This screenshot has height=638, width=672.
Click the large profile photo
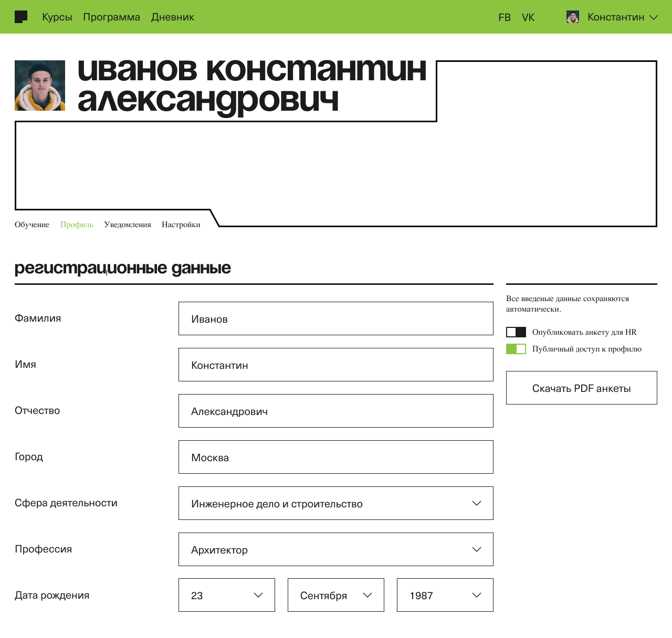click(40, 86)
